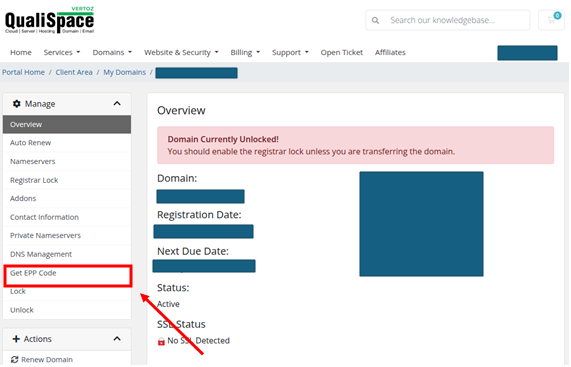Image resolution: width=571 pixels, height=367 pixels.
Task: Focus the knowledgebase search field
Action: pyautogui.click(x=448, y=20)
